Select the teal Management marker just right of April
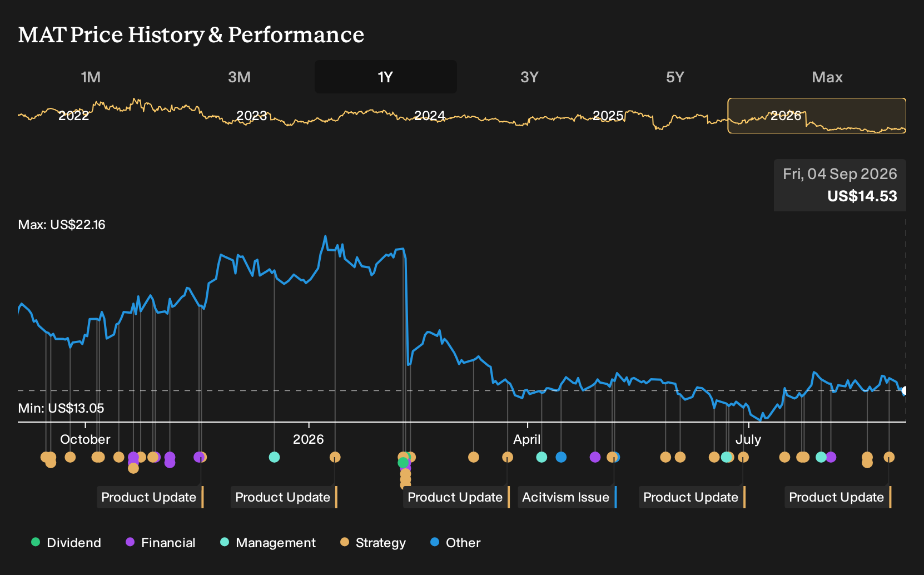 click(x=542, y=457)
